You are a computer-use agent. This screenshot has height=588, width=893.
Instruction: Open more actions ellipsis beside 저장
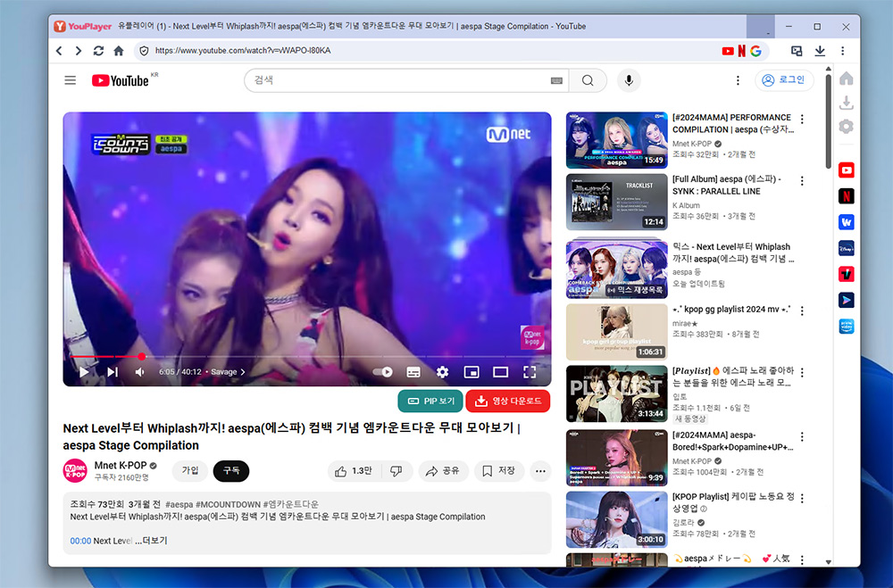[x=540, y=471]
